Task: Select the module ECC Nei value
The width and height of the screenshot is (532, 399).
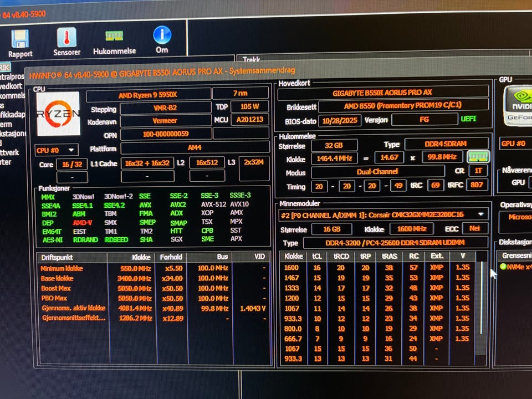Action: pyautogui.click(x=474, y=228)
